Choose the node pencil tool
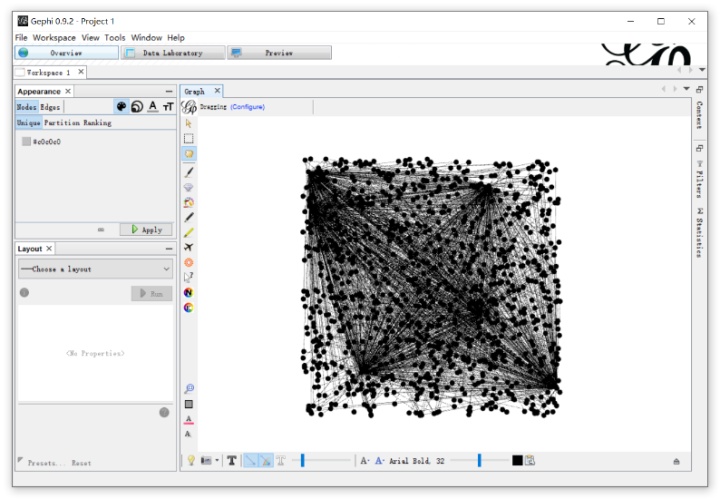This screenshot has height=499, width=720. tap(189, 217)
